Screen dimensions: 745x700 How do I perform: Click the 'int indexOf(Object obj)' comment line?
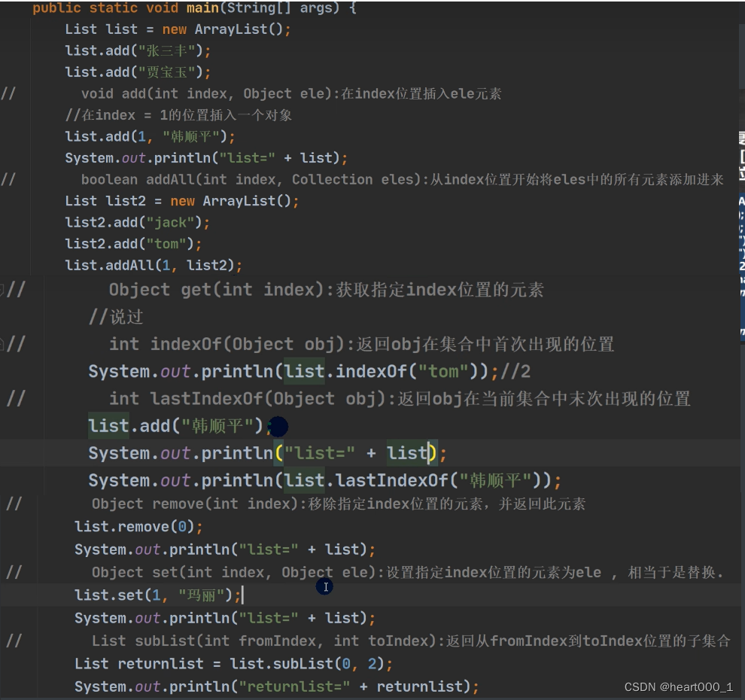coord(361,344)
